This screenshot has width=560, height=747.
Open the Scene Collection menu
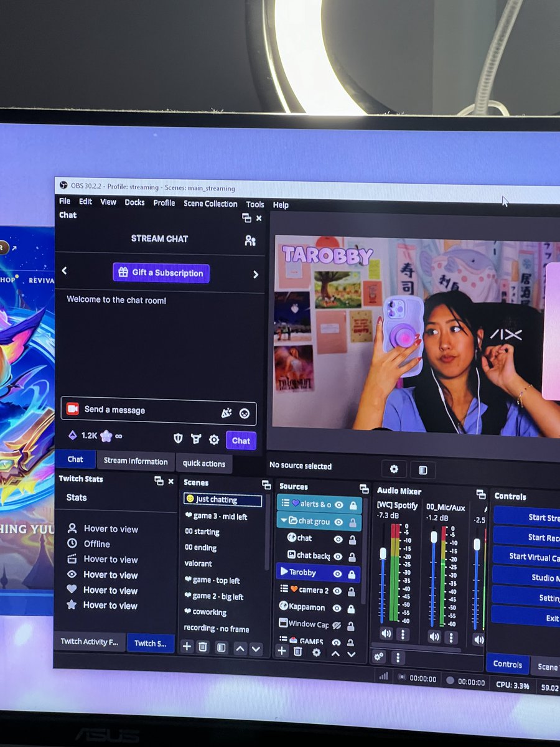click(210, 204)
